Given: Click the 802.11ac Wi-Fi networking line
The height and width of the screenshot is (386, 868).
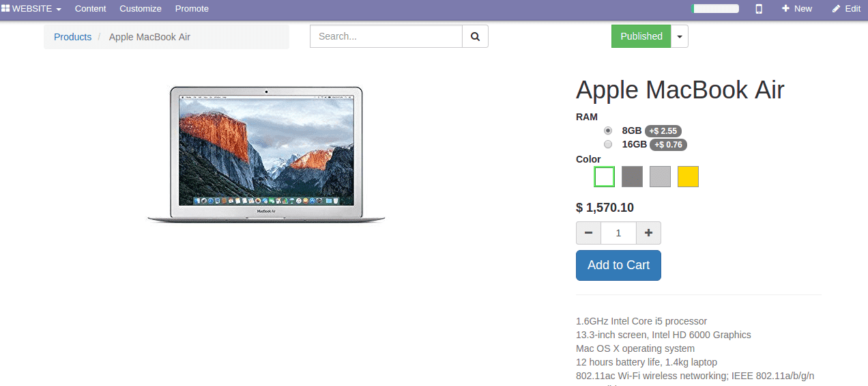Looking at the screenshot, I should click(x=695, y=376).
